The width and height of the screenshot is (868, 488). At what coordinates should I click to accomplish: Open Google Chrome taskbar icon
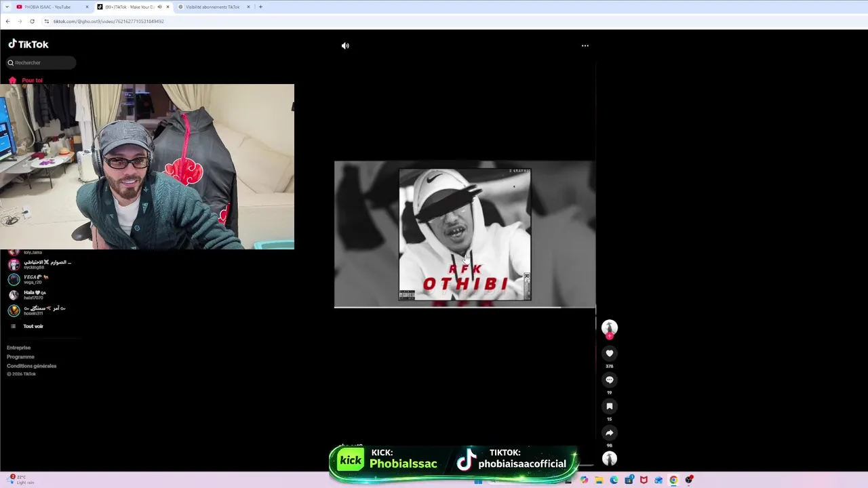click(x=673, y=480)
